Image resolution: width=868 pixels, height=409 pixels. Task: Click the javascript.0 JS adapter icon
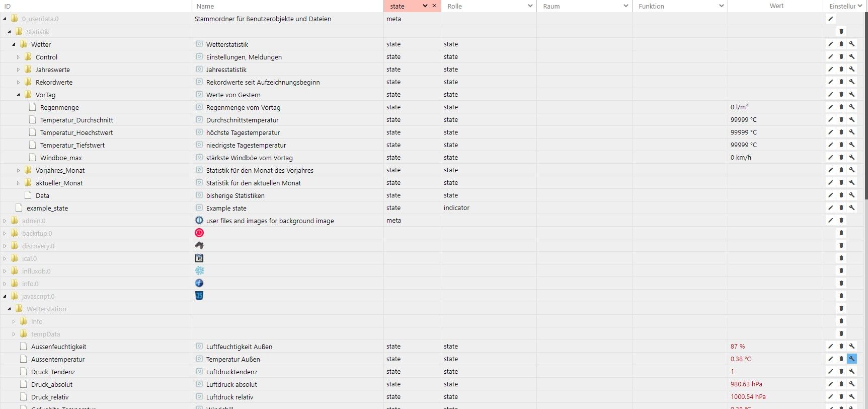pyautogui.click(x=199, y=296)
